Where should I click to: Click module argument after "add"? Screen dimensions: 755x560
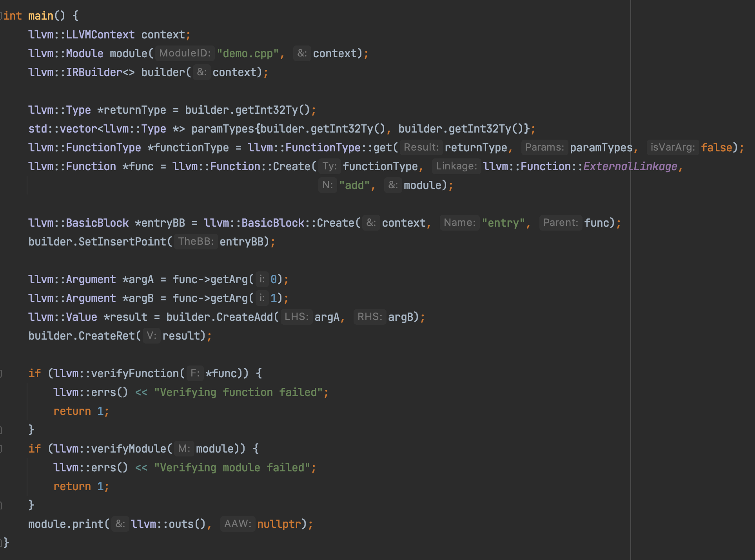423,185
